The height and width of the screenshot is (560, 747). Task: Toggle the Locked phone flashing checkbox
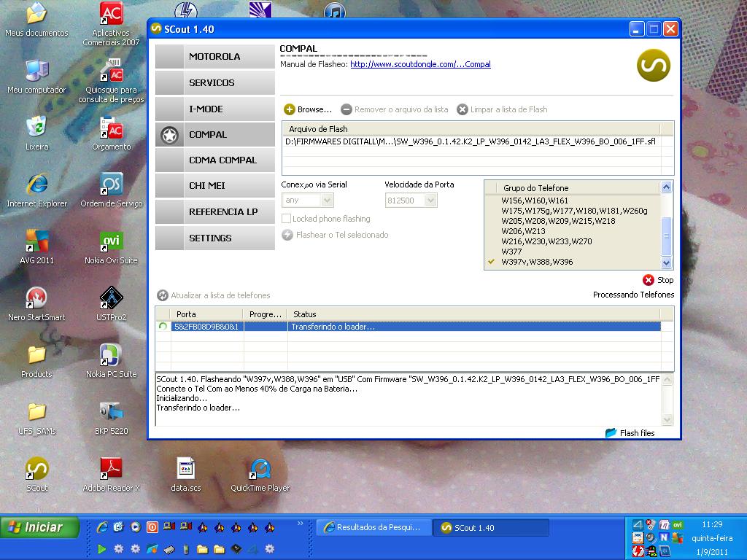click(286, 219)
